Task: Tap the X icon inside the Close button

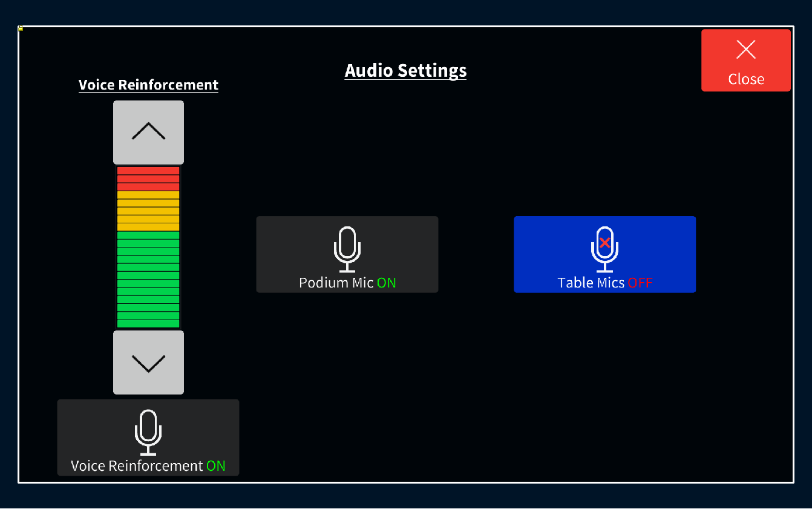Action: [x=746, y=50]
